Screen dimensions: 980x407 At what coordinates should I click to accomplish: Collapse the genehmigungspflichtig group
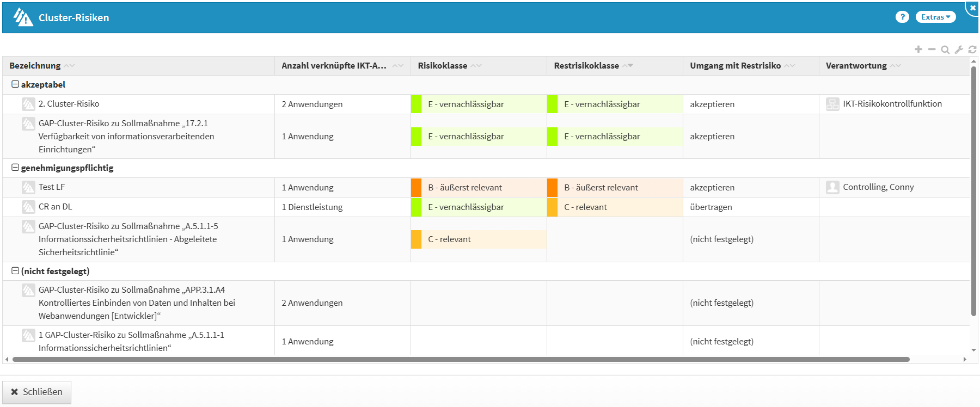pyautogui.click(x=15, y=168)
